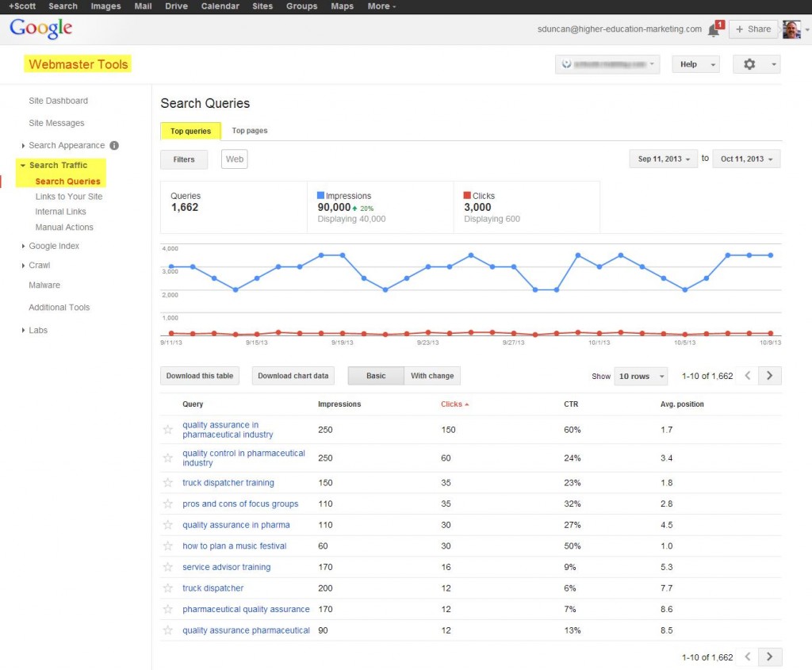Go to previous page using bottom arrow
The width and height of the screenshot is (812, 670).
tap(747, 657)
